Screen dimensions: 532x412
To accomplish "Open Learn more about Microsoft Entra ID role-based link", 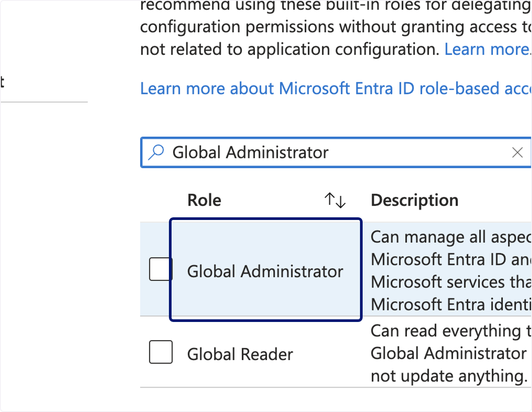I will (x=336, y=89).
